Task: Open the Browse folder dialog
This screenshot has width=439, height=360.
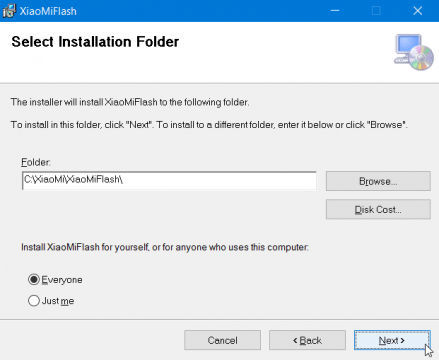Action: (378, 181)
